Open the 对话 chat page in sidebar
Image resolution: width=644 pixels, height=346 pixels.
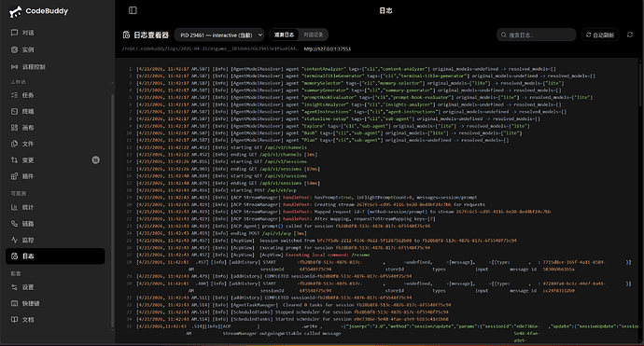coord(55,33)
